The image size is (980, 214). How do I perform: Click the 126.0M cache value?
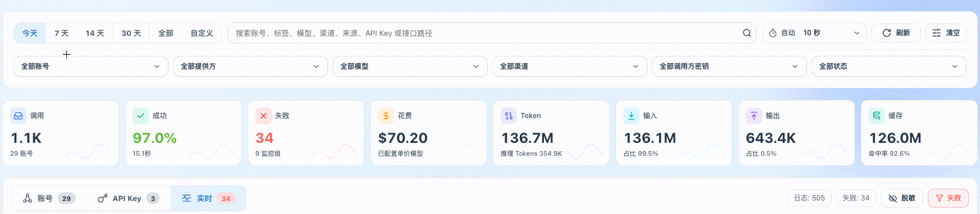click(x=895, y=138)
